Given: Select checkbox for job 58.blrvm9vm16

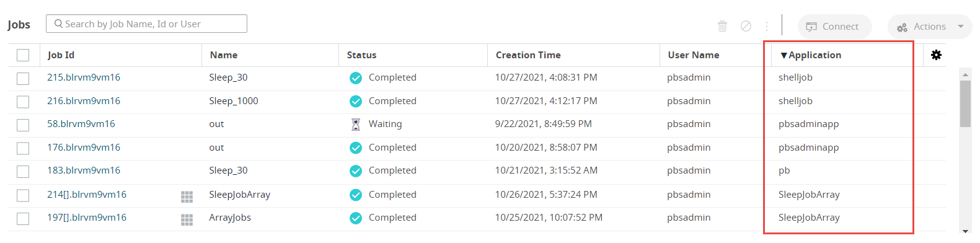Looking at the screenshot, I should pos(23,125).
